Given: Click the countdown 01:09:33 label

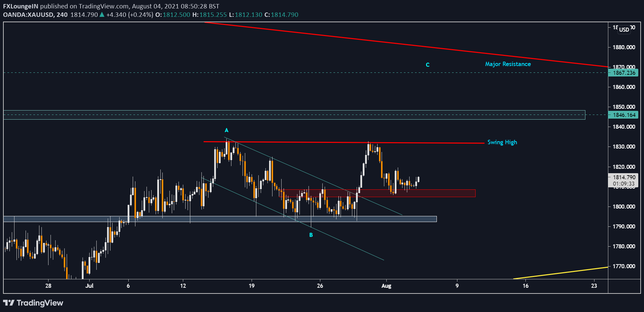Looking at the screenshot, I should [x=624, y=184].
